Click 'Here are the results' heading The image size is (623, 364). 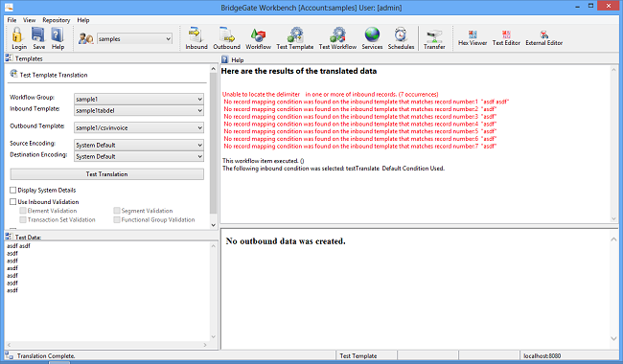[x=299, y=71]
